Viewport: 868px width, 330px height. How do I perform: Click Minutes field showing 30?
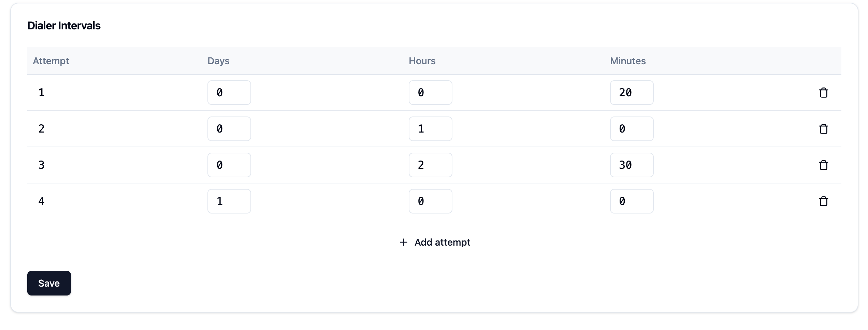(x=632, y=165)
